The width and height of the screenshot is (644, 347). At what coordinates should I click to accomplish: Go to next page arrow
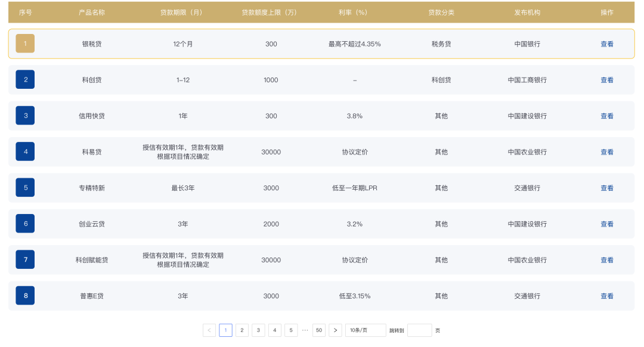coord(335,330)
